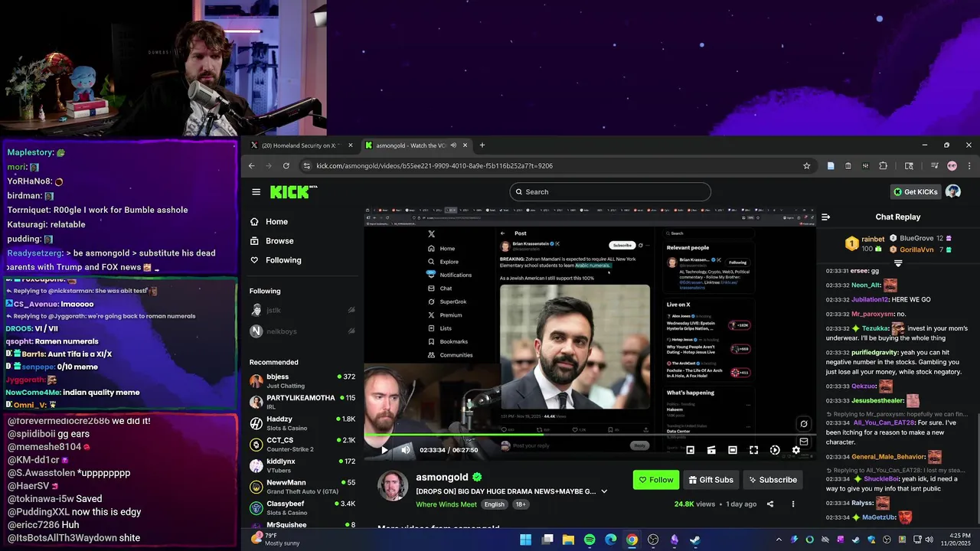Open OBS Studio from taskbar
The width and height of the screenshot is (980, 551).
[653, 540]
